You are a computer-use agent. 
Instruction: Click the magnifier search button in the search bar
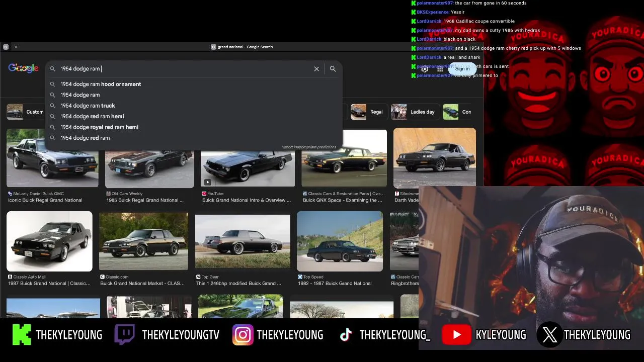click(x=333, y=69)
